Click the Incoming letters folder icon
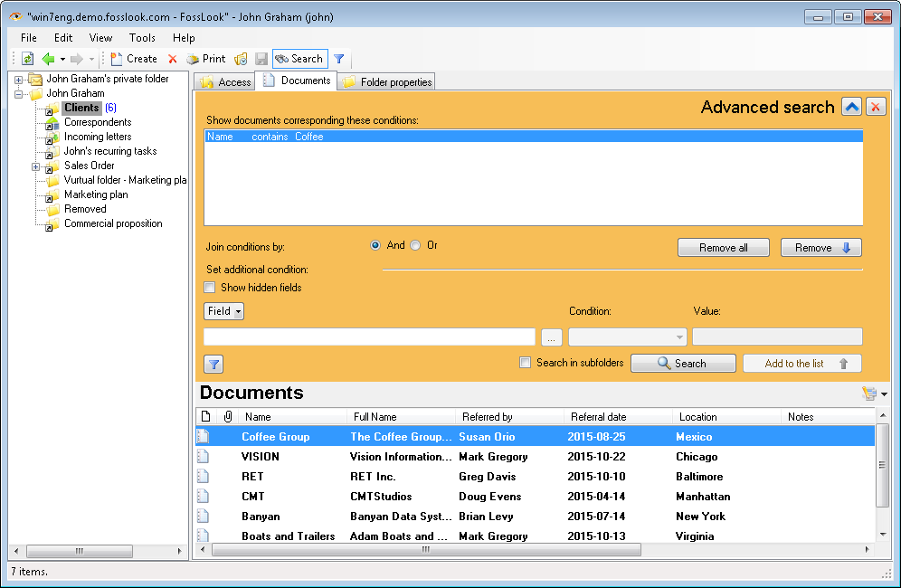 tap(52, 137)
